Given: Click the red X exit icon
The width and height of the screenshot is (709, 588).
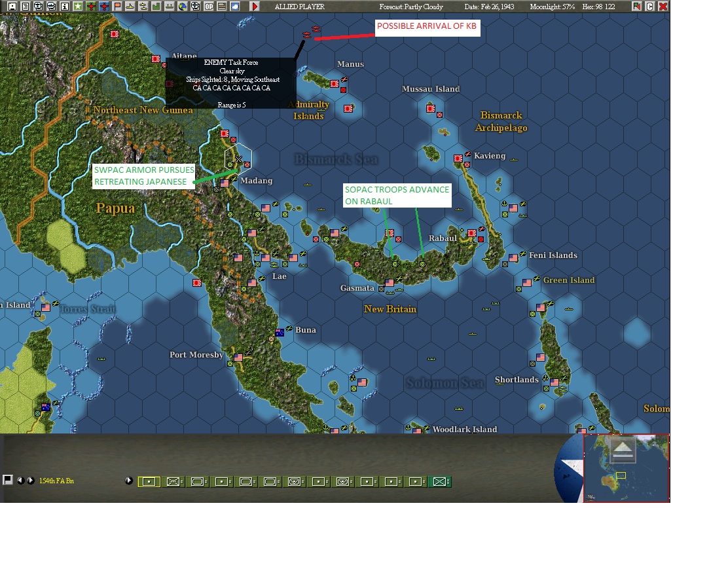Looking at the screenshot, I should [x=663, y=7].
